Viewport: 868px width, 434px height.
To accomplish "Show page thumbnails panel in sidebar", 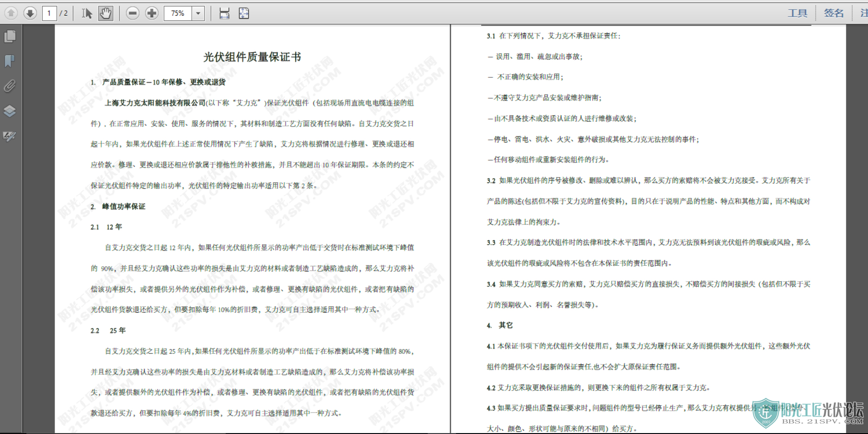I will pyautogui.click(x=10, y=36).
